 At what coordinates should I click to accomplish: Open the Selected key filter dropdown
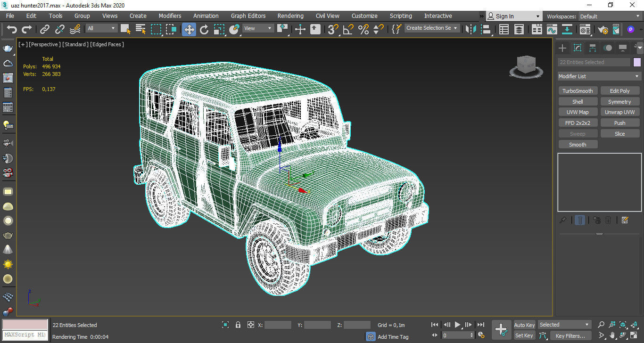[564, 325]
